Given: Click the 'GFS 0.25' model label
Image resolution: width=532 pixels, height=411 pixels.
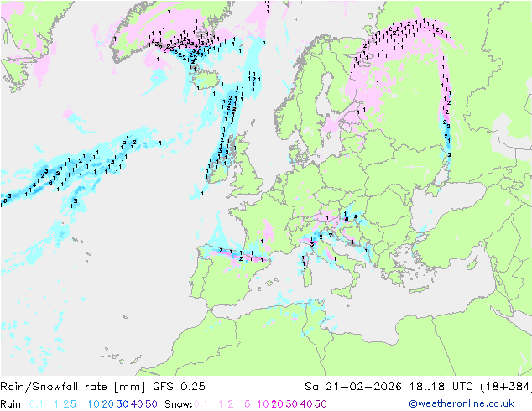Looking at the screenshot, I should coord(179,387).
